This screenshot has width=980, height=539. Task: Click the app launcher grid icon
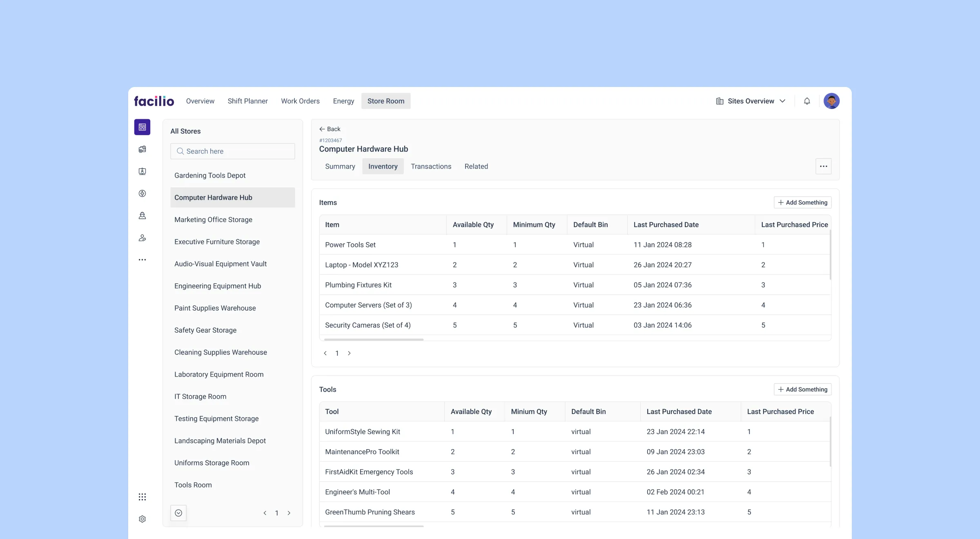point(142,497)
